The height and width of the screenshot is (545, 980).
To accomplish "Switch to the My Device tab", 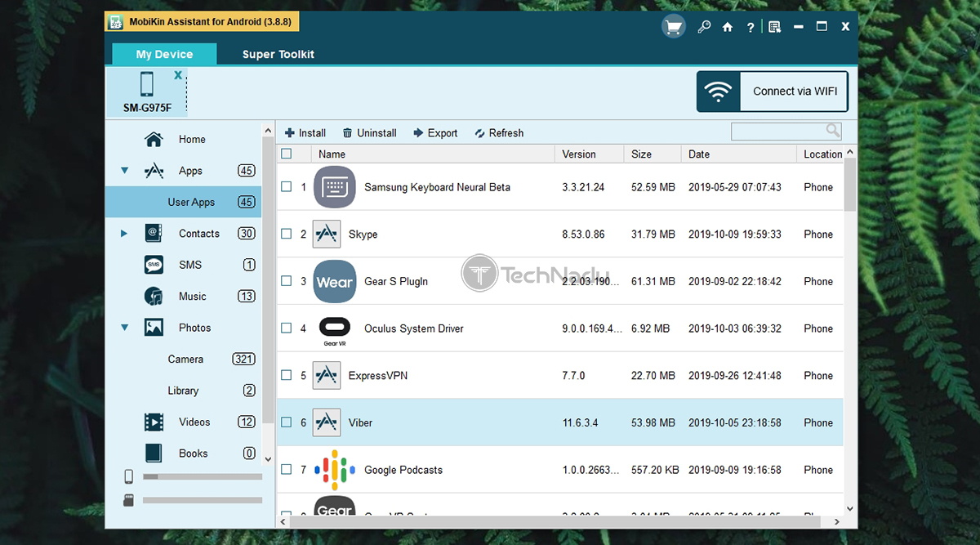I will click(164, 54).
